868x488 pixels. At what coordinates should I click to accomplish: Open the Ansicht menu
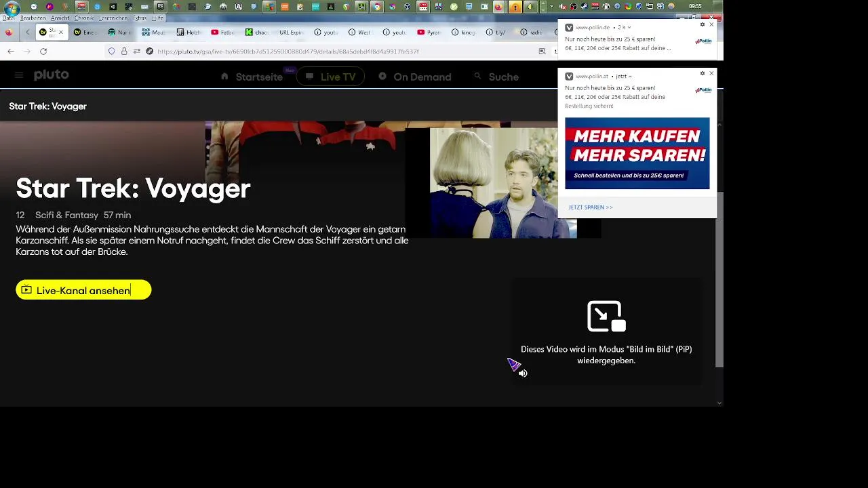[60, 18]
